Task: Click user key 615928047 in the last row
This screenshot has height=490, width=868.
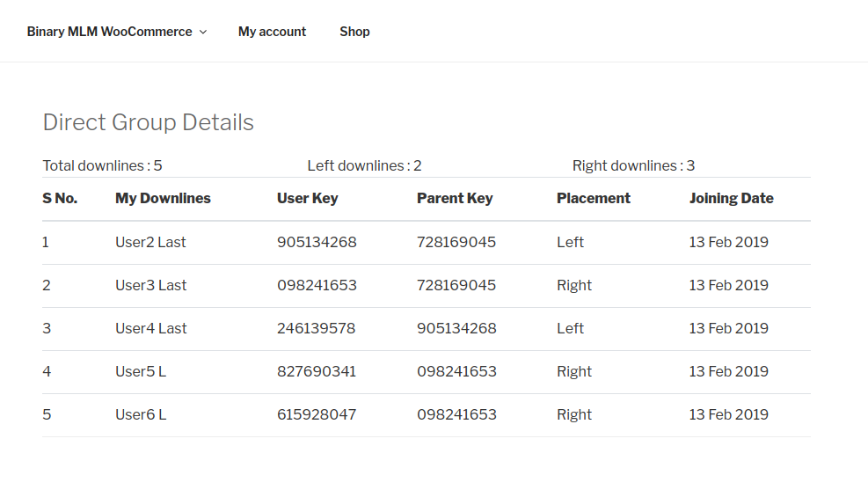Action: [x=317, y=414]
